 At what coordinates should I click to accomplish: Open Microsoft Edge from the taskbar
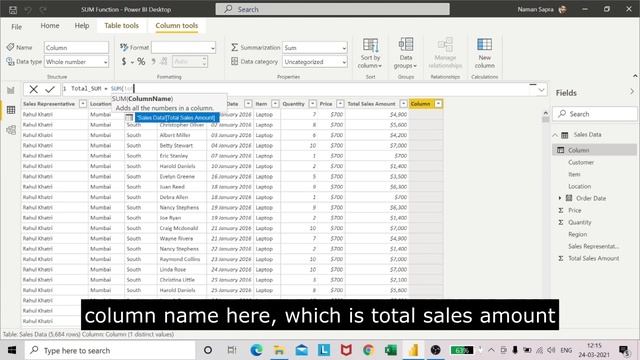tap(256, 350)
